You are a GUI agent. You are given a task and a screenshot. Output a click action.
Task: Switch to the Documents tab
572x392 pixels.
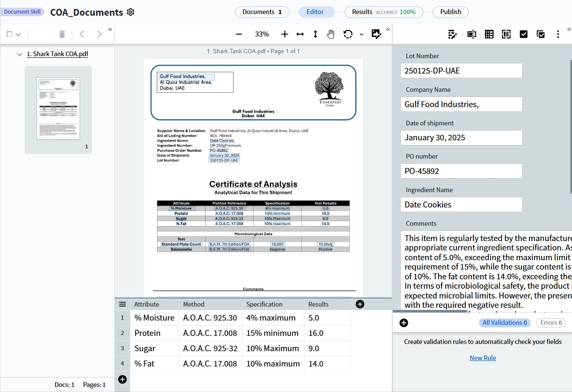click(x=262, y=12)
